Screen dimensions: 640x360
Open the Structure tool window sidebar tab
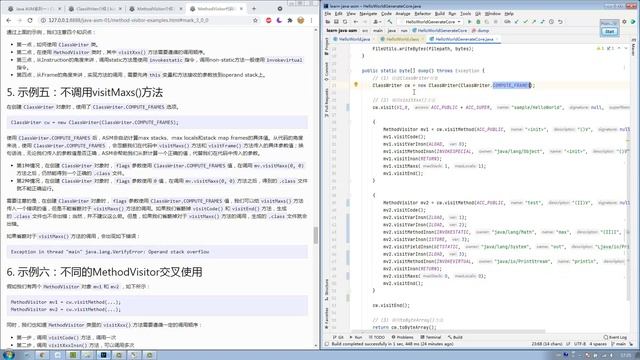[327, 290]
